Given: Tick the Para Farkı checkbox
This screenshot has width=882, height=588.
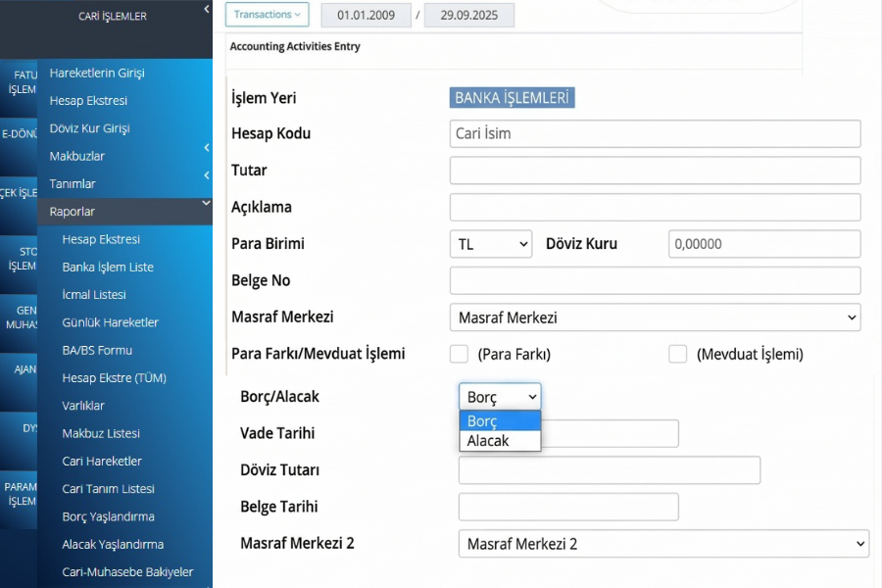Looking at the screenshot, I should [x=459, y=354].
